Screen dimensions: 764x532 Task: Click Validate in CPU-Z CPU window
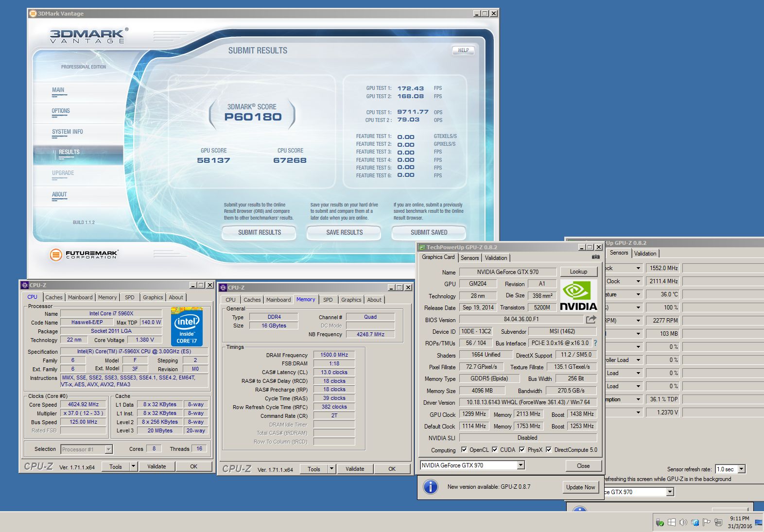point(156,466)
